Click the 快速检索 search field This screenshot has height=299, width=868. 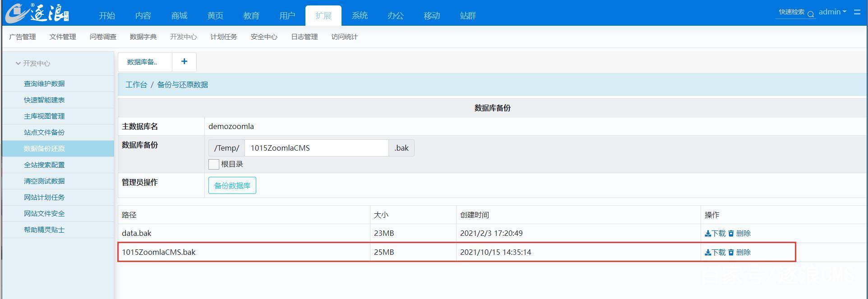tap(792, 12)
